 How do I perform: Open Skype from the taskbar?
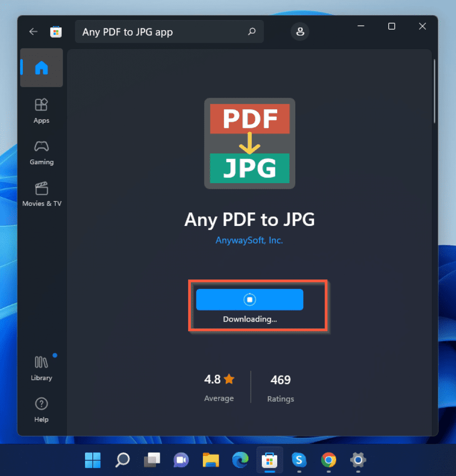point(299,460)
